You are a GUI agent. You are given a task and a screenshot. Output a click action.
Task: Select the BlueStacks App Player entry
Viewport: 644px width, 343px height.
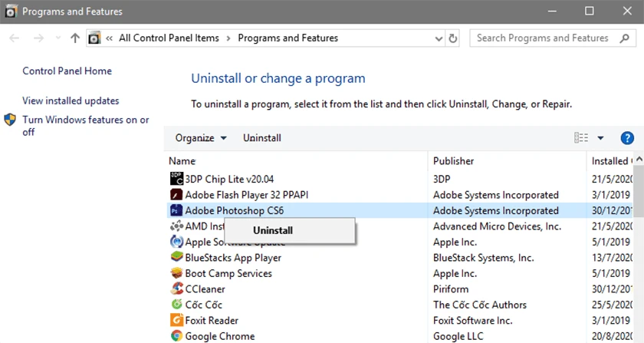[x=233, y=258]
